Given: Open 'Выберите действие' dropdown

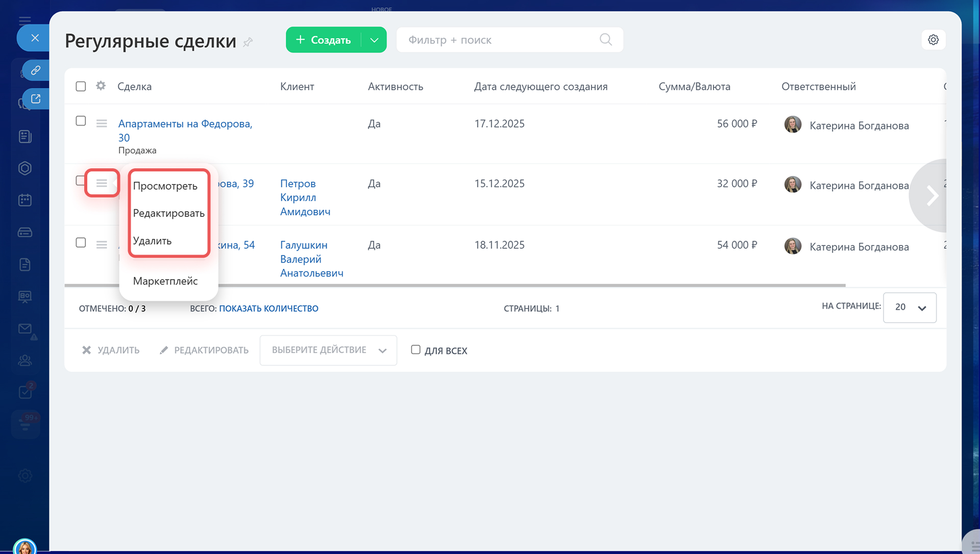Looking at the screenshot, I should 328,350.
